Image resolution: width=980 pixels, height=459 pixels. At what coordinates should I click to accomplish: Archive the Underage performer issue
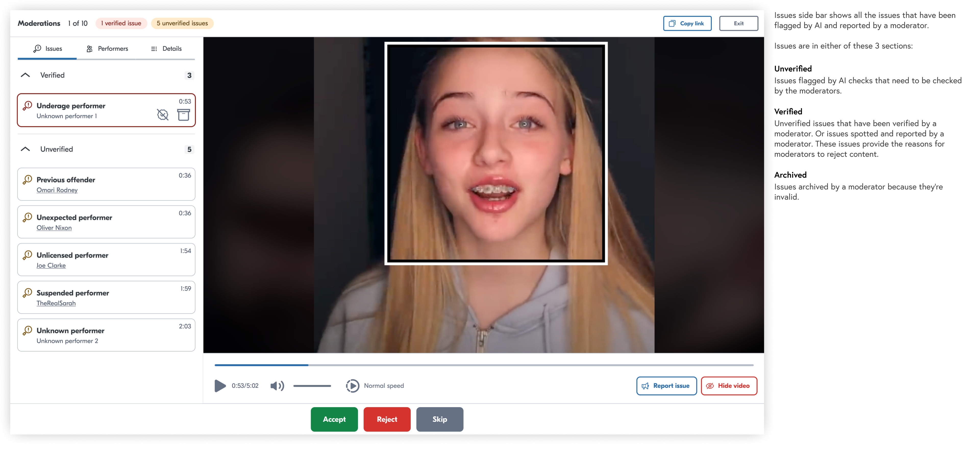click(183, 115)
